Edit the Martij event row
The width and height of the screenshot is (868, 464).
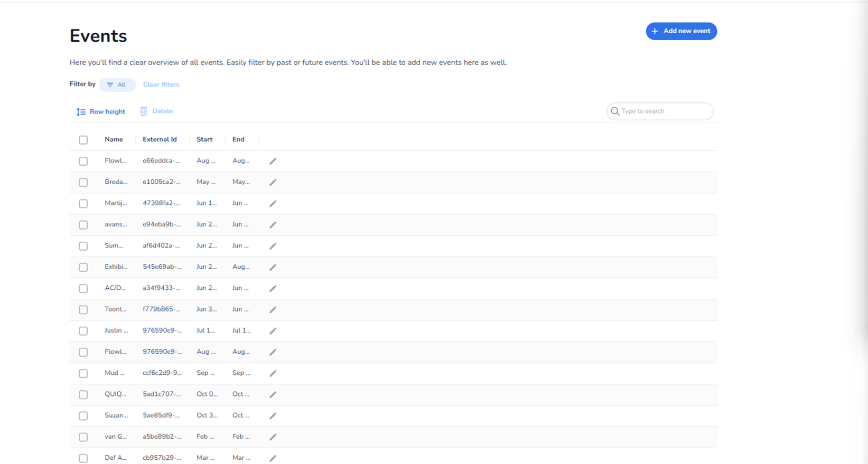(x=273, y=204)
